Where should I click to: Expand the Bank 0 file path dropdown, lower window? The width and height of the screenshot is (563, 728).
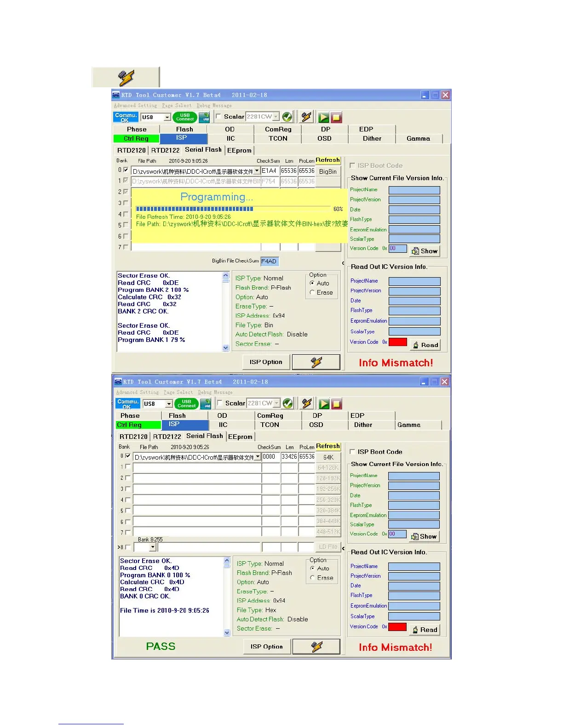(x=258, y=457)
